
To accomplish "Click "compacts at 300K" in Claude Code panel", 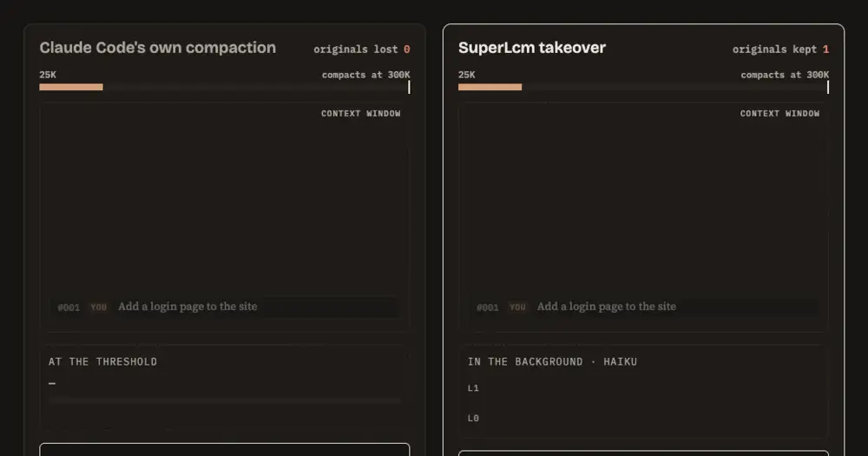I will pyautogui.click(x=366, y=75).
